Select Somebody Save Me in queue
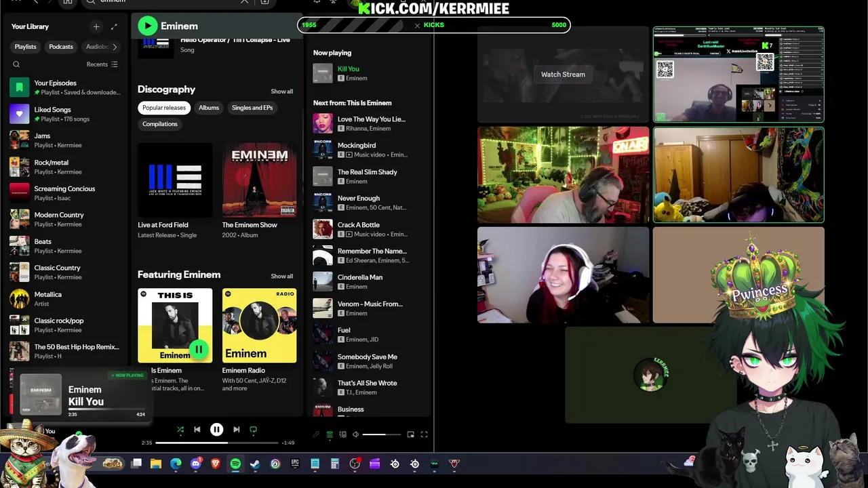Viewport: 868px width, 488px height. point(370,361)
